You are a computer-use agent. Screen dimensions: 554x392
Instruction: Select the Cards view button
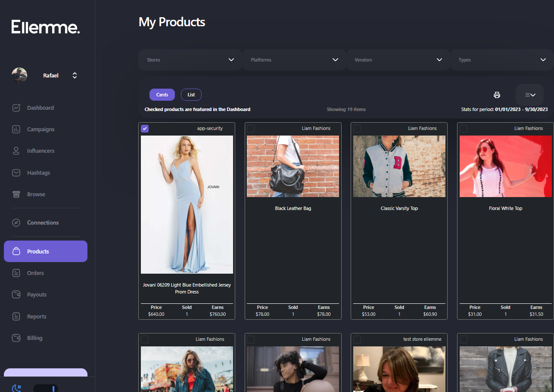[162, 95]
